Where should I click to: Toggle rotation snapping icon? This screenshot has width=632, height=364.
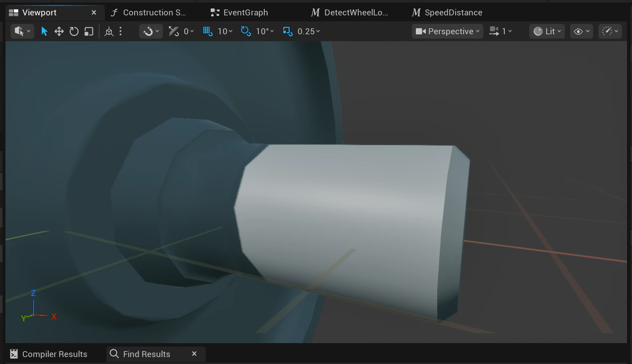pyautogui.click(x=246, y=31)
